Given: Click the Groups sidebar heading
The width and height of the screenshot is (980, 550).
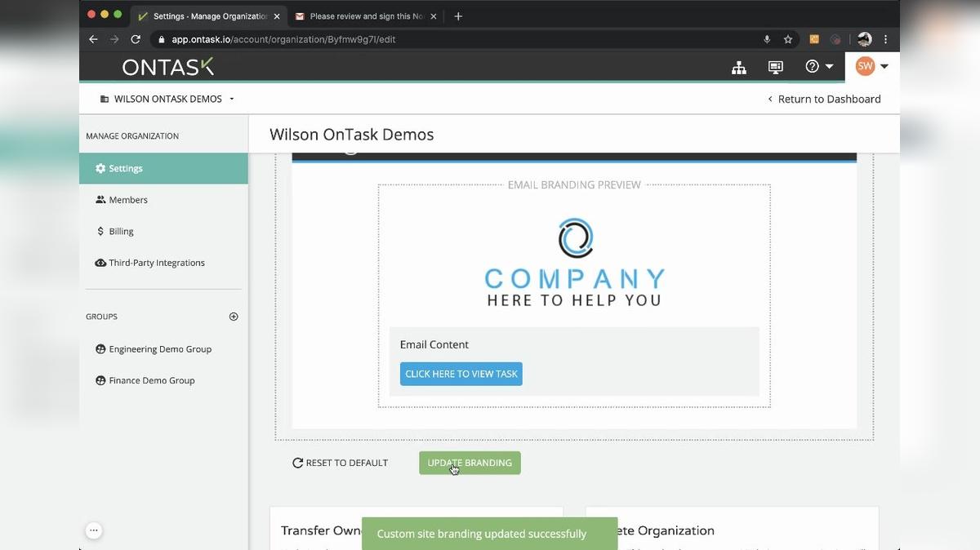Looking at the screenshot, I should coord(102,317).
